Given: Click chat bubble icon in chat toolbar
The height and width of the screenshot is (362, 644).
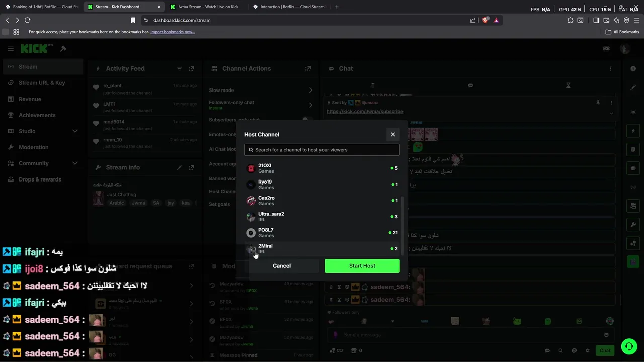Looking at the screenshot, I should (470, 85).
